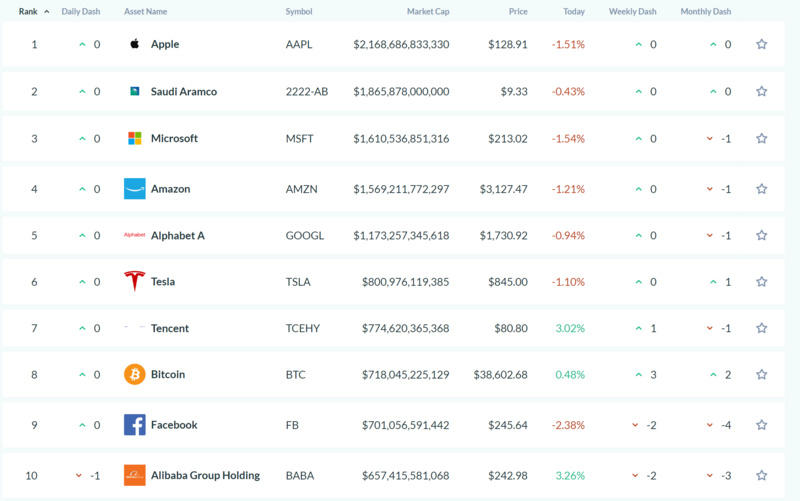
Task: Click the Today column header
Action: click(x=574, y=12)
